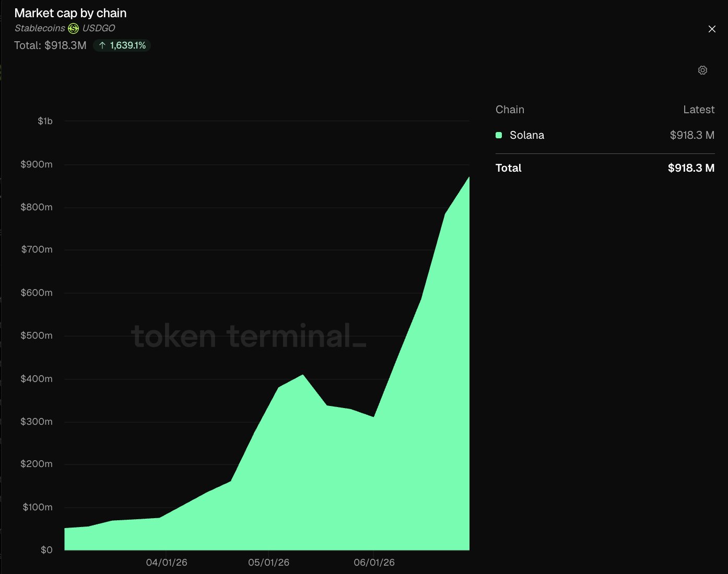Click the USDGO project name label
Screen dimensions: 728x574
click(99, 28)
